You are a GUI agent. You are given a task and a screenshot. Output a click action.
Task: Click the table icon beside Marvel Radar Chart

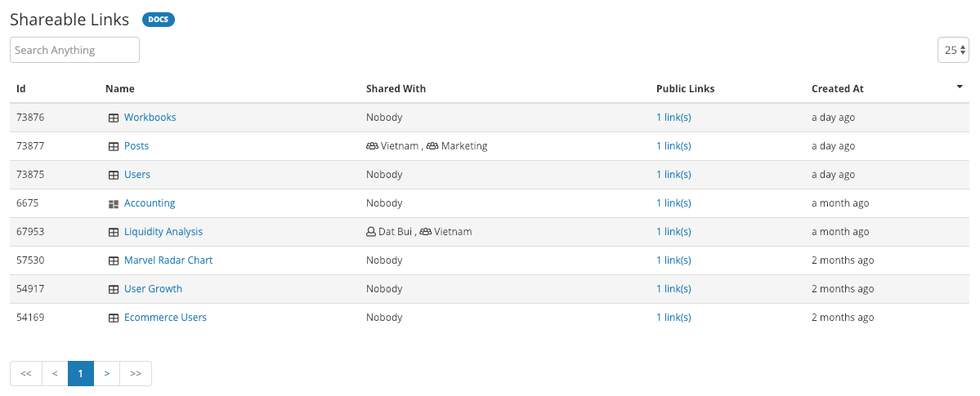click(x=114, y=260)
